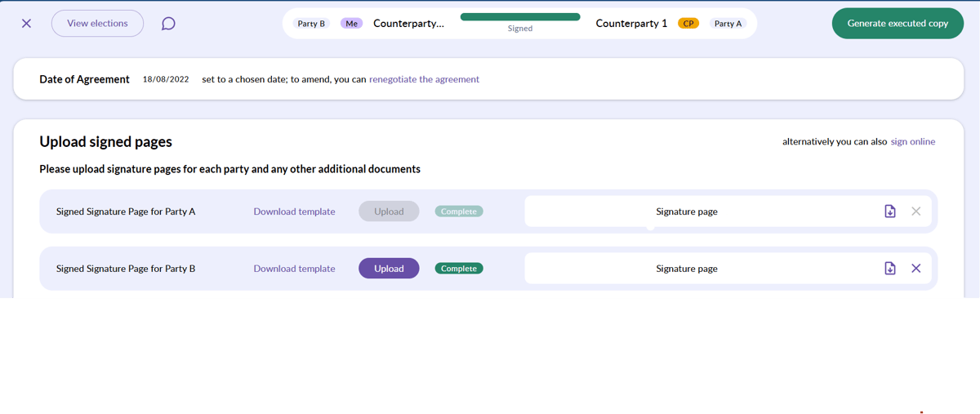980x414 pixels.
Task: Remove Party B signature page with X
Action: click(916, 269)
